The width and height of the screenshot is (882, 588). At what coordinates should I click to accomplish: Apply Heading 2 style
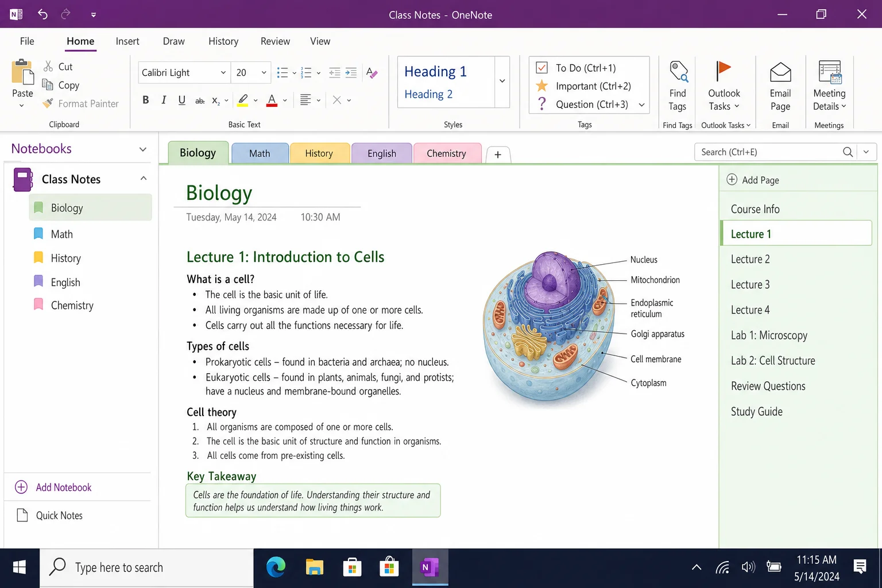pyautogui.click(x=428, y=94)
